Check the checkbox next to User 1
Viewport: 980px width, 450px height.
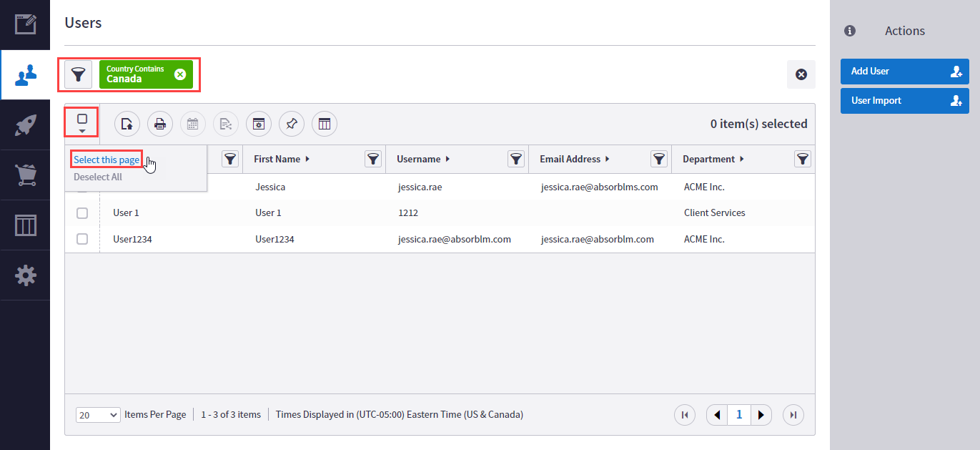coord(81,212)
